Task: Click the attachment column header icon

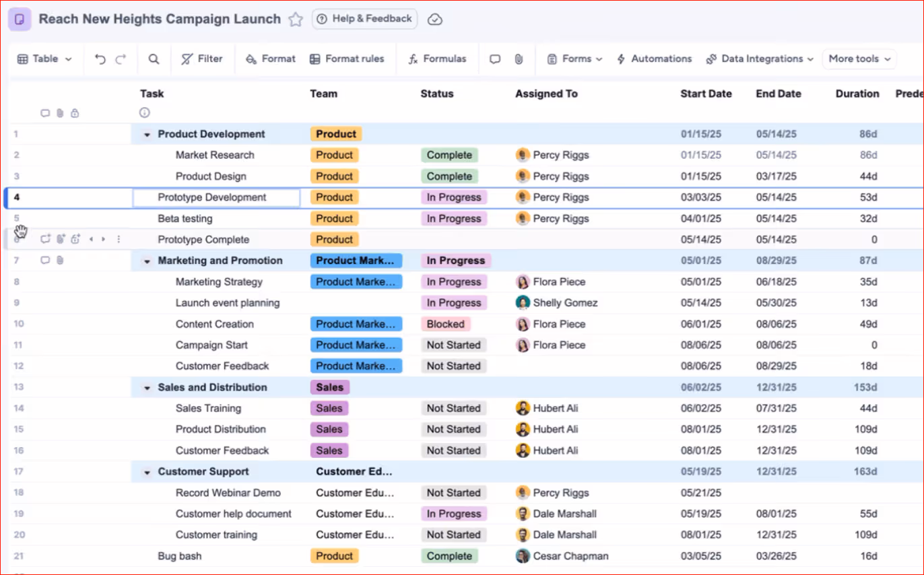Action: point(60,113)
